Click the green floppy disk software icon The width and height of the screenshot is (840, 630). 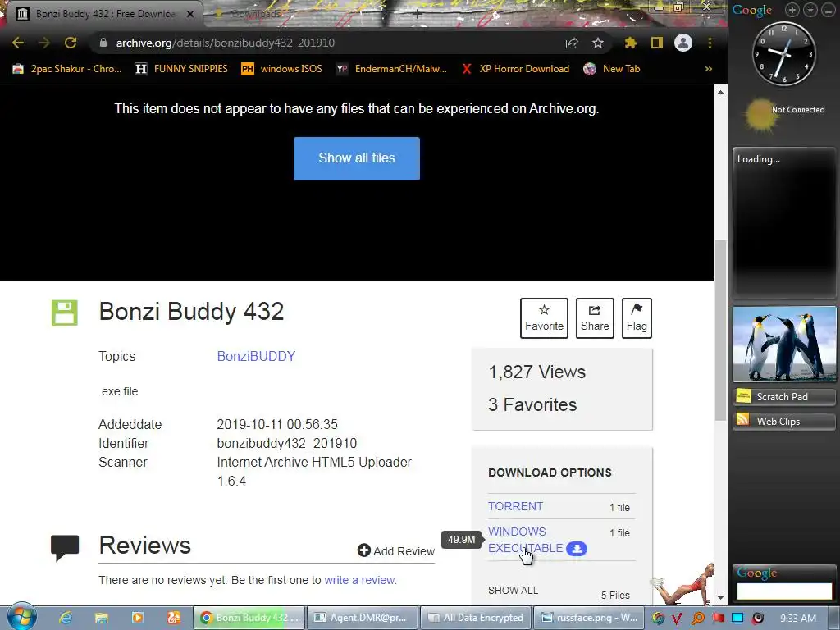[x=64, y=313]
